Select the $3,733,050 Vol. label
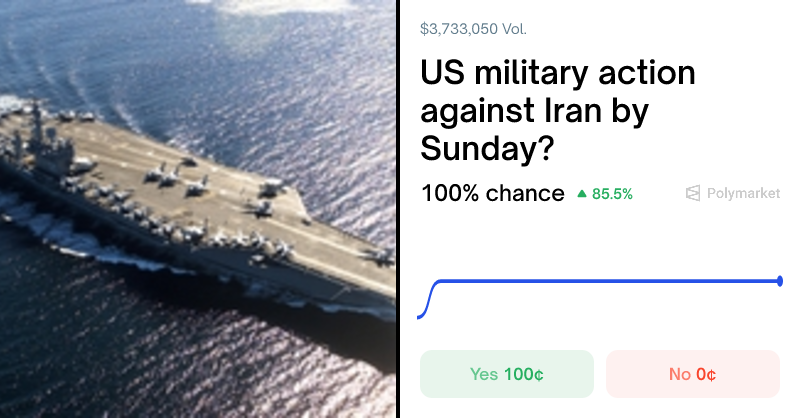This screenshot has width=800, height=418. pos(473,29)
